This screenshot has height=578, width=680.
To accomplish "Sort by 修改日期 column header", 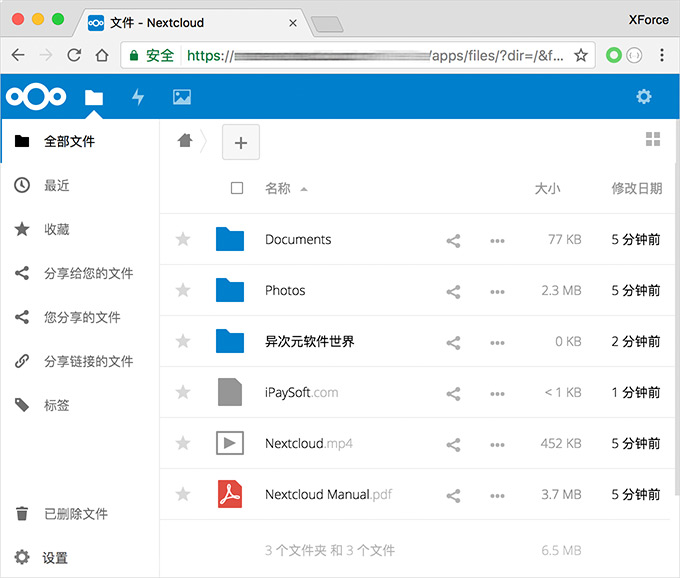I will 637,188.
